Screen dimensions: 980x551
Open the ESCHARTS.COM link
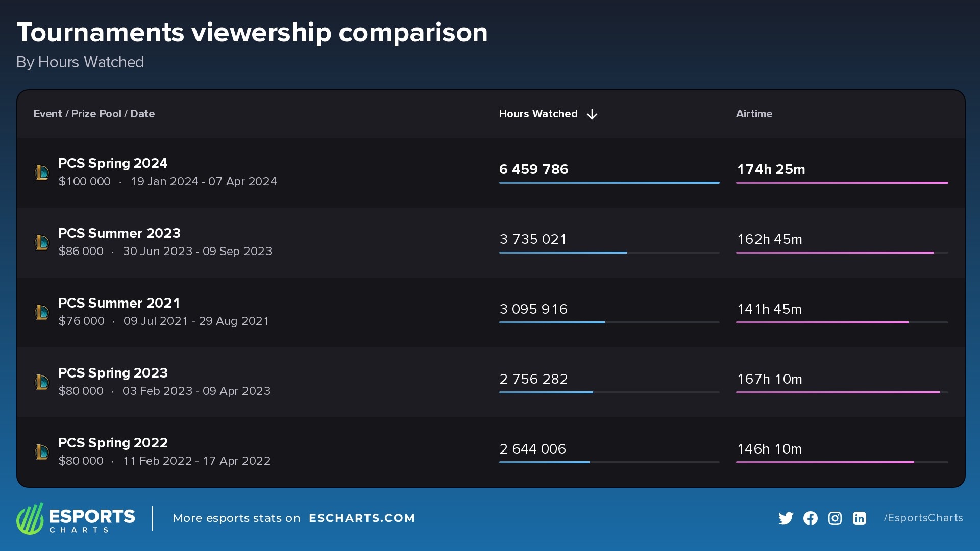[362, 518]
